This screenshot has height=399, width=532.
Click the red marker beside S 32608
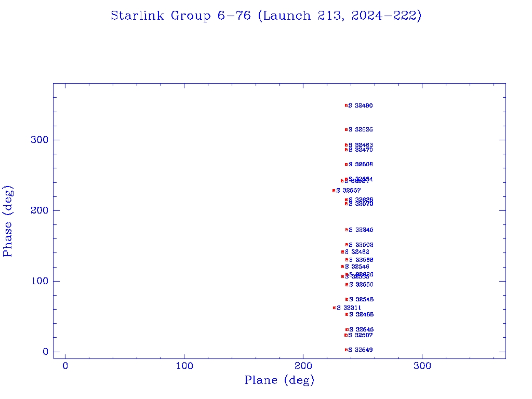[x=347, y=165]
